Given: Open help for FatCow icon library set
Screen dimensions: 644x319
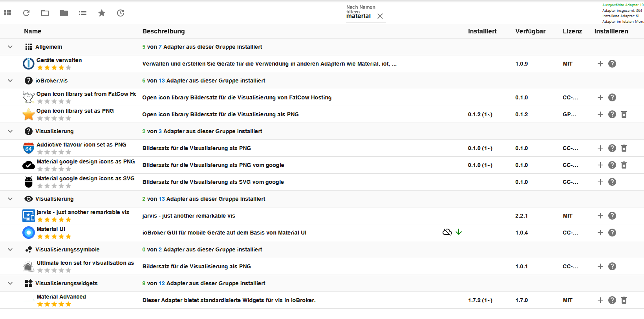Looking at the screenshot, I should [612, 97].
